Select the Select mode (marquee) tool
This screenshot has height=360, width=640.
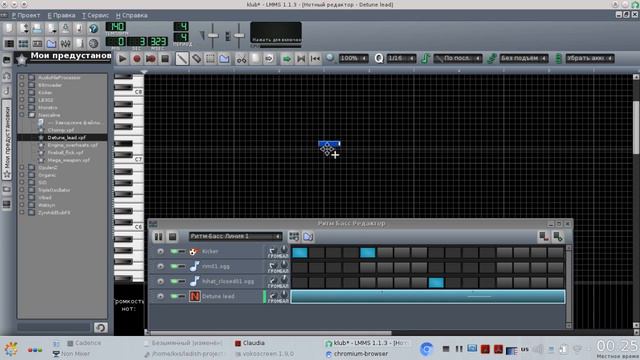coord(210,59)
